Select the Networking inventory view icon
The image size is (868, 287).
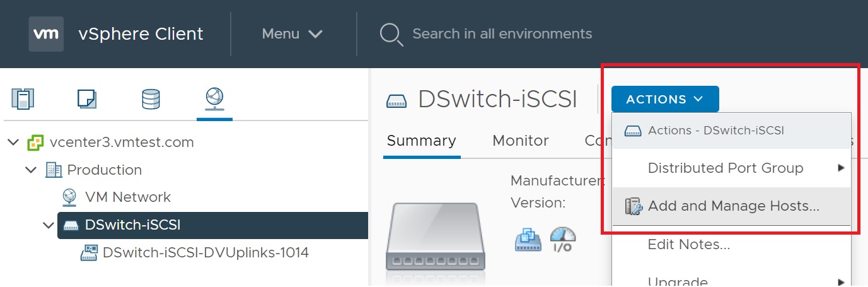tap(214, 98)
